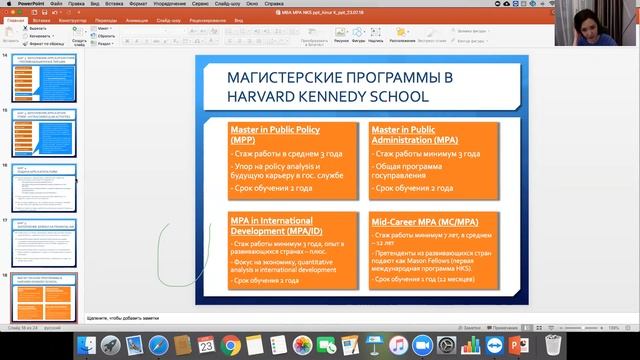The image size is (640, 360).
Task: Open the Справка menu
Action: tap(274, 3)
